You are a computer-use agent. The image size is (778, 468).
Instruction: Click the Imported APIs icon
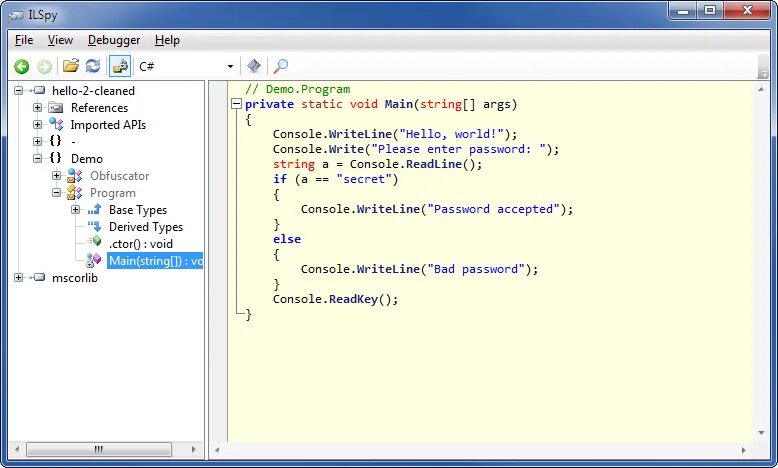[56, 124]
